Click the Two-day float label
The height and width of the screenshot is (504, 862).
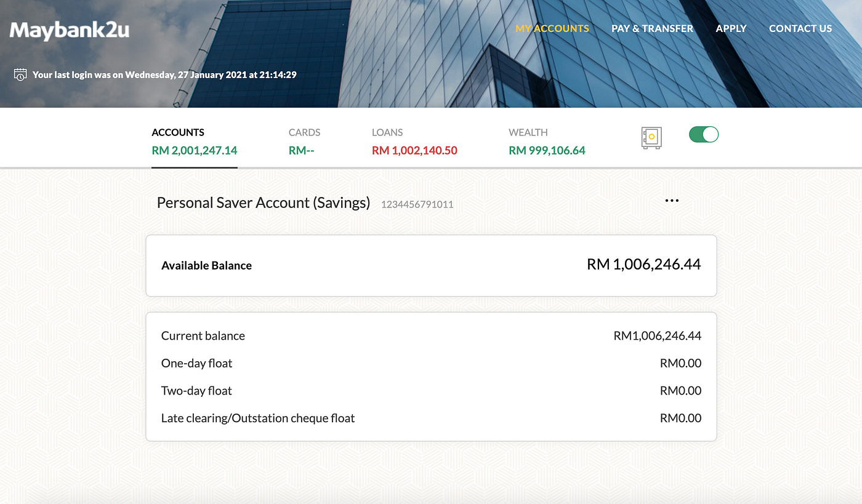point(196,391)
